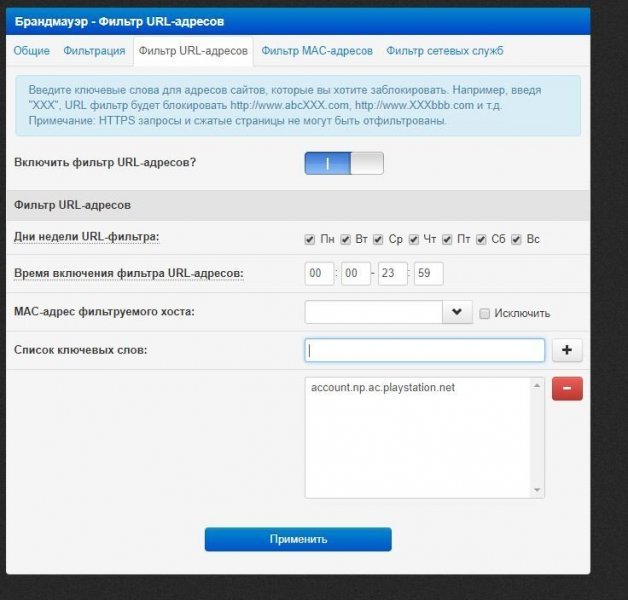Uncheck the Пн weekday checkbox
Viewport: 628px width, 600px height.
(310, 240)
